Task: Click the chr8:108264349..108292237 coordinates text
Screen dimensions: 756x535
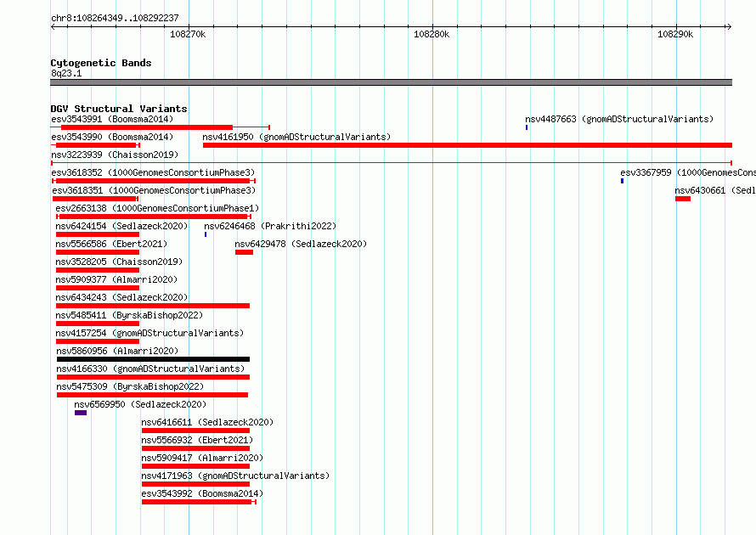Action: pyautogui.click(x=115, y=18)
